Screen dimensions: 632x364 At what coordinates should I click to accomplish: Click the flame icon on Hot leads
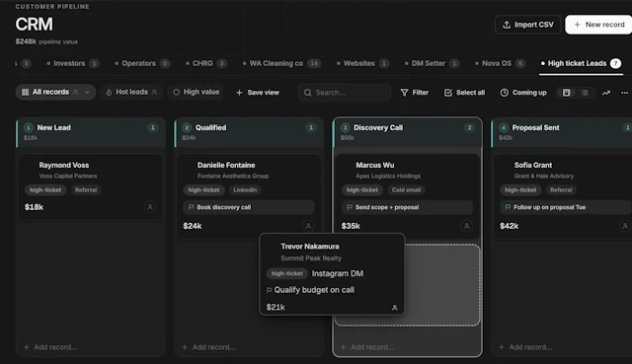[109, 92]
